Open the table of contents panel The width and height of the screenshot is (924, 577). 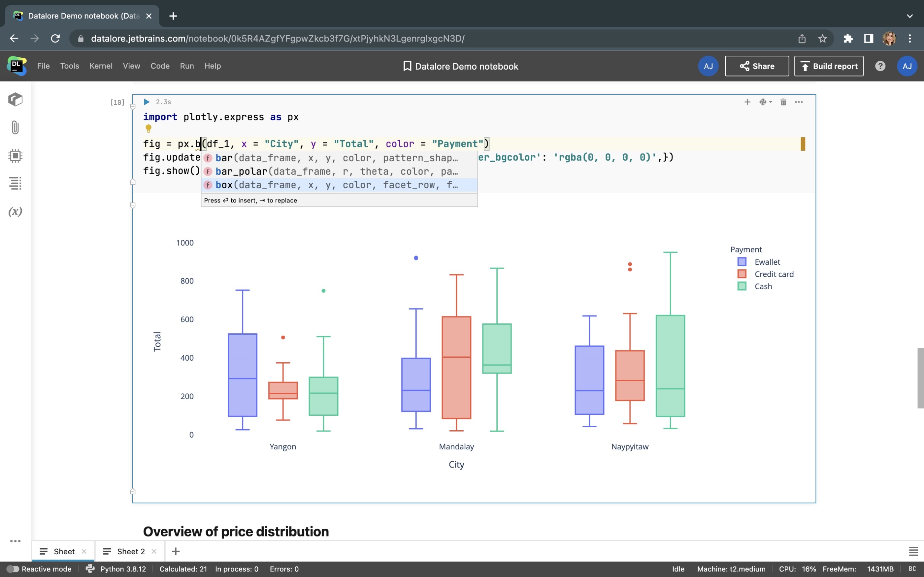click(15, 183)
